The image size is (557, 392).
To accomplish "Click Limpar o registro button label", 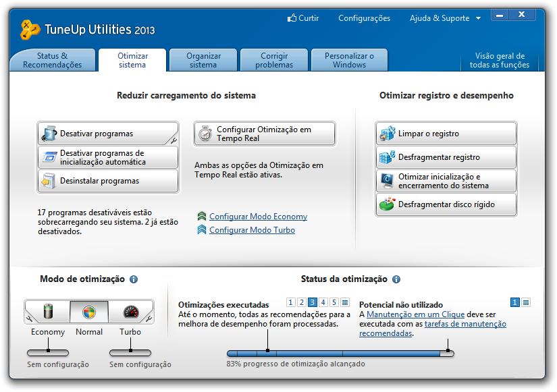I will [x=429, y=134].
